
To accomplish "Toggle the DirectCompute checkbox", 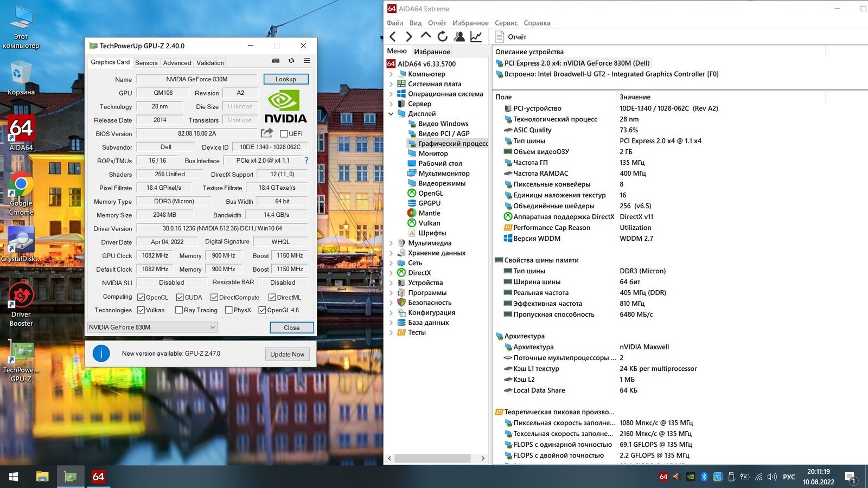I will tap(214, 297).
